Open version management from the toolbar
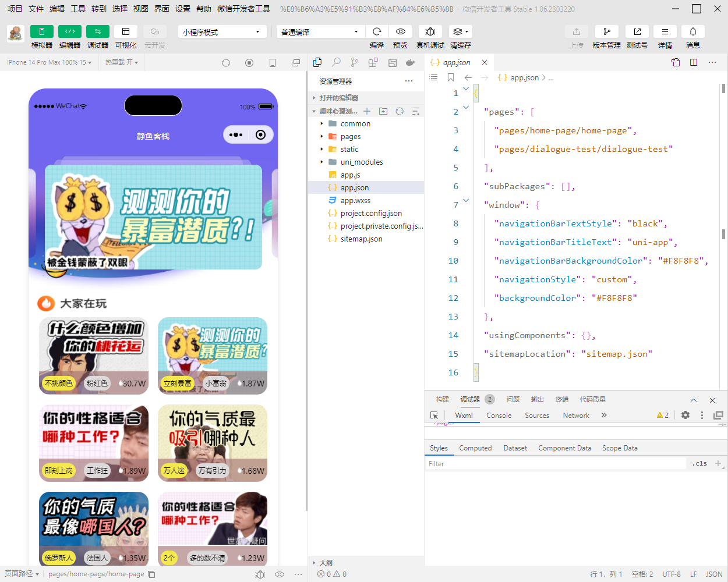This screenshot has height=582, width=728. (x=606, y=31)
